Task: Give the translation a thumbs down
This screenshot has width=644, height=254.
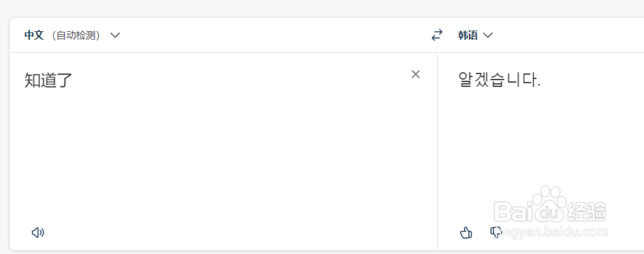Action: (496, 233)
